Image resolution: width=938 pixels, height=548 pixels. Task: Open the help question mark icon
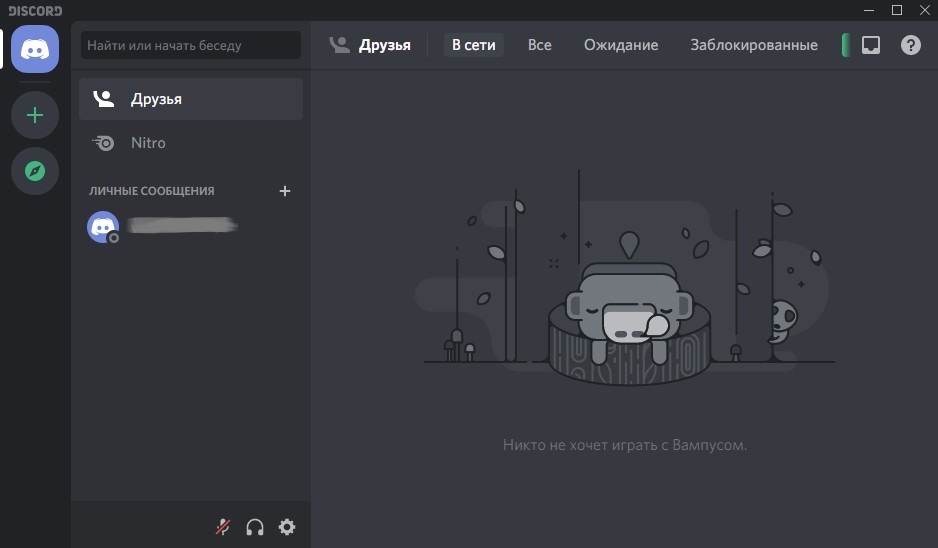point(910,45)
